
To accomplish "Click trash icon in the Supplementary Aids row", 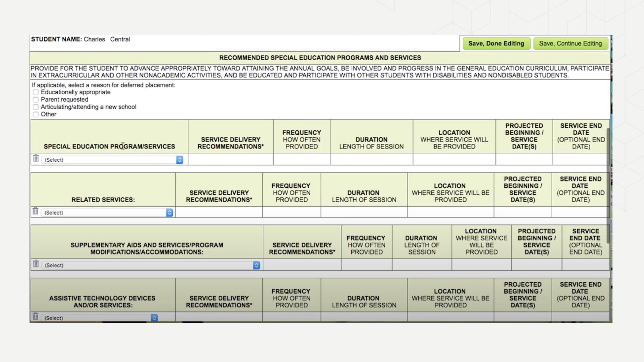I will [x=36, y=264].
